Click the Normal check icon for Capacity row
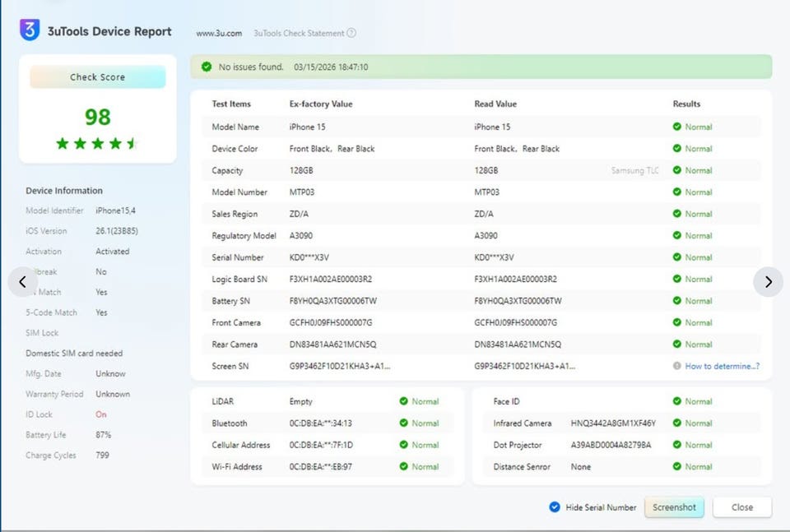The height and width of the screenshot is (532, 790). (676, 170)
